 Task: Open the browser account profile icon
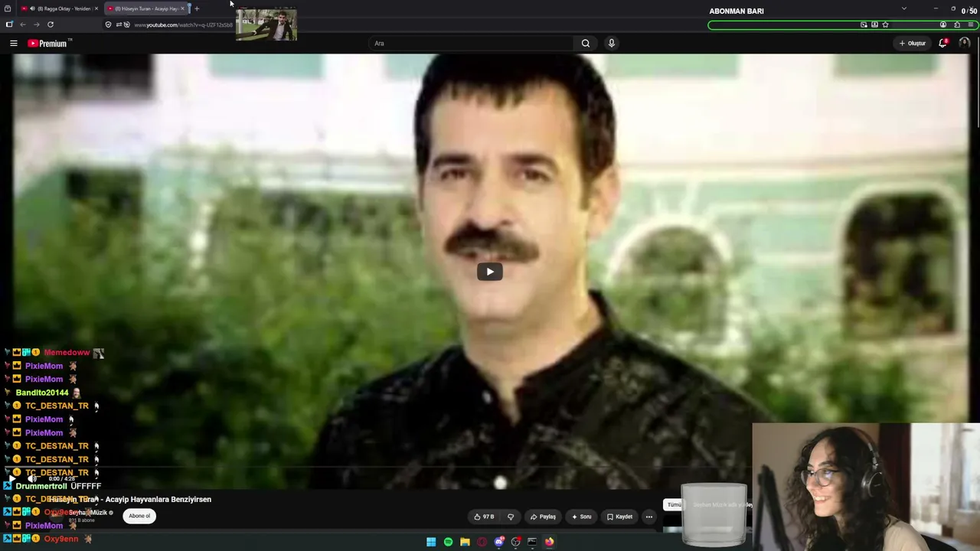[x=943, y=24]
